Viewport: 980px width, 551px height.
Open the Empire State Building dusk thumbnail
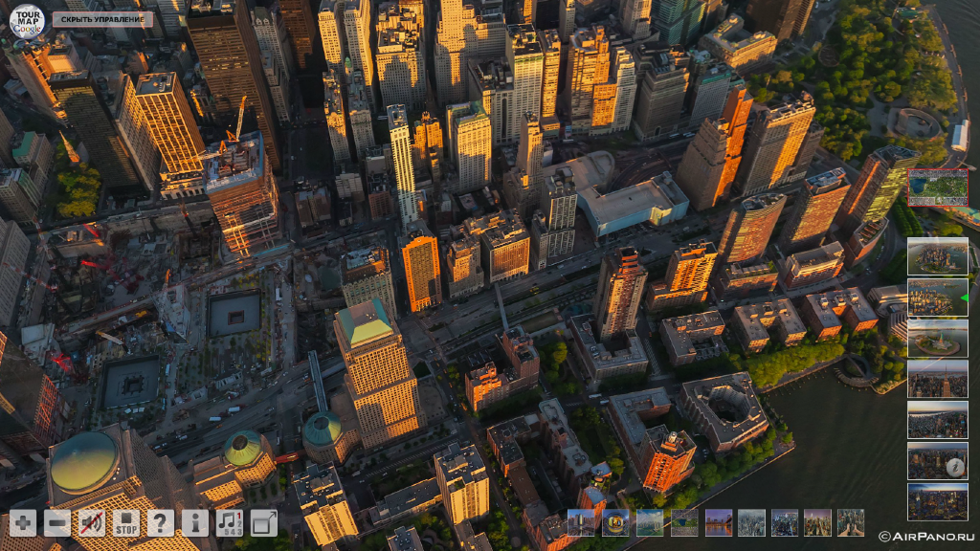(938, 379)
